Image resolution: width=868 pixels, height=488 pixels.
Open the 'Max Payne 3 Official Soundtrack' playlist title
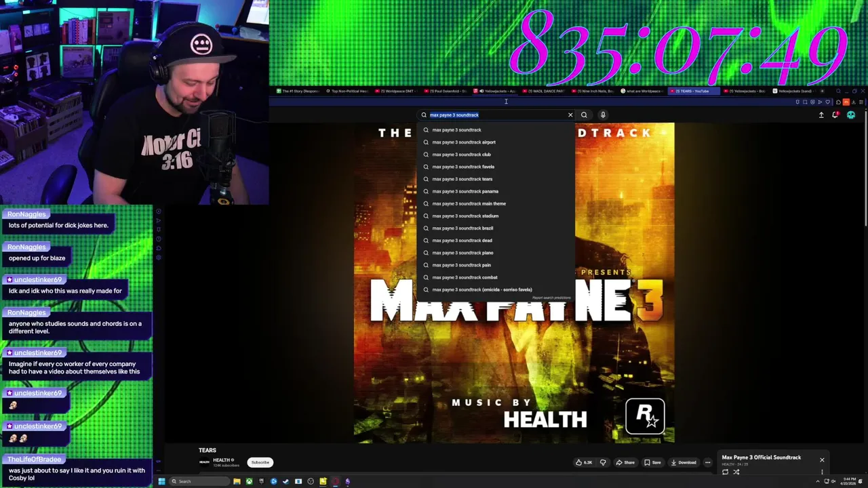762,457
